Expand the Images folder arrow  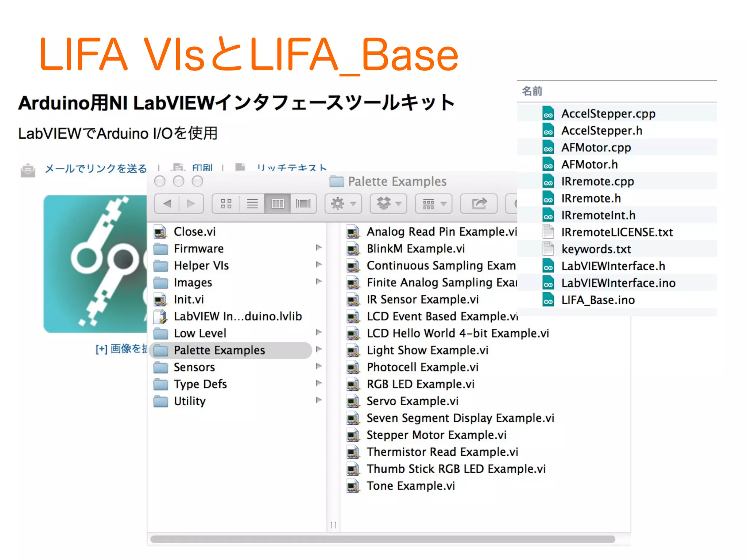coord(319,281)
